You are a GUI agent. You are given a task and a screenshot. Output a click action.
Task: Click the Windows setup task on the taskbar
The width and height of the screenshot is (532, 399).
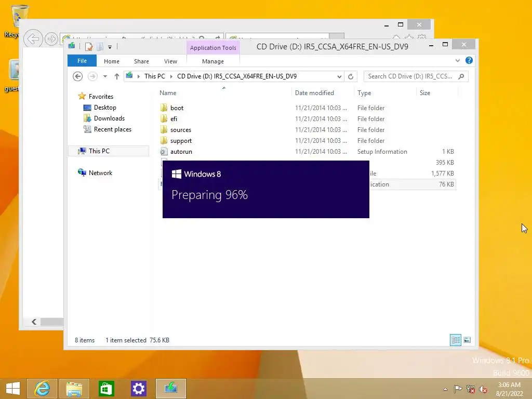coord(170,389)
